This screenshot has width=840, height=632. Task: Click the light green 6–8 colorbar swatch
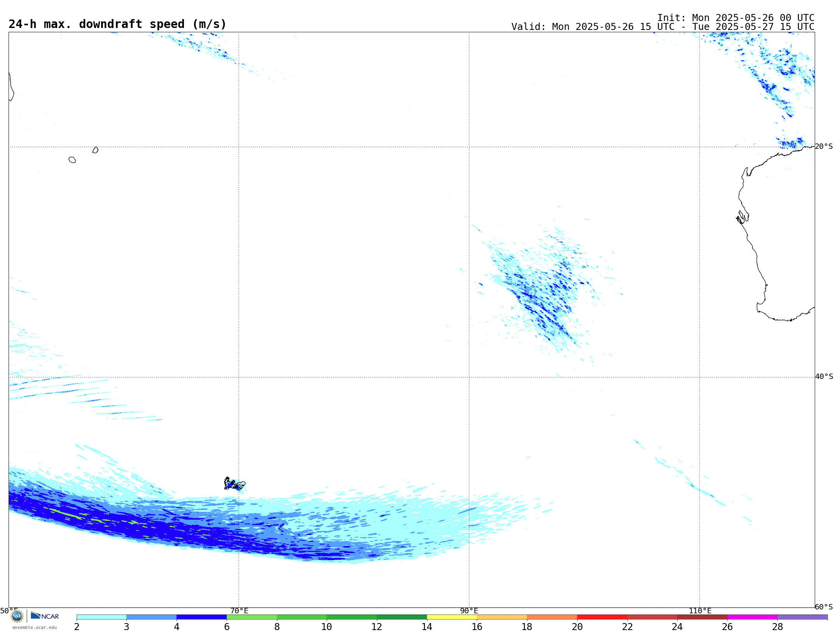pyautogui.click(x=252, y=617)
